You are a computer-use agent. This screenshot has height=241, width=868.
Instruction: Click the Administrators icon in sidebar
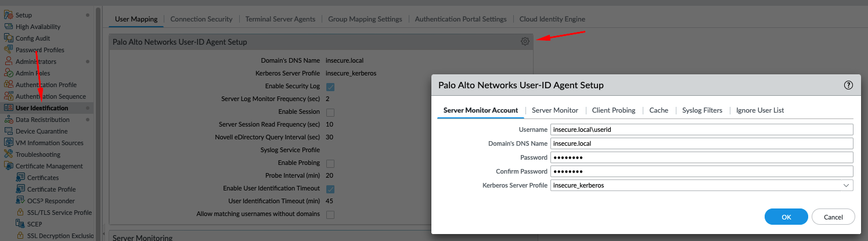(x=9, y=62)
